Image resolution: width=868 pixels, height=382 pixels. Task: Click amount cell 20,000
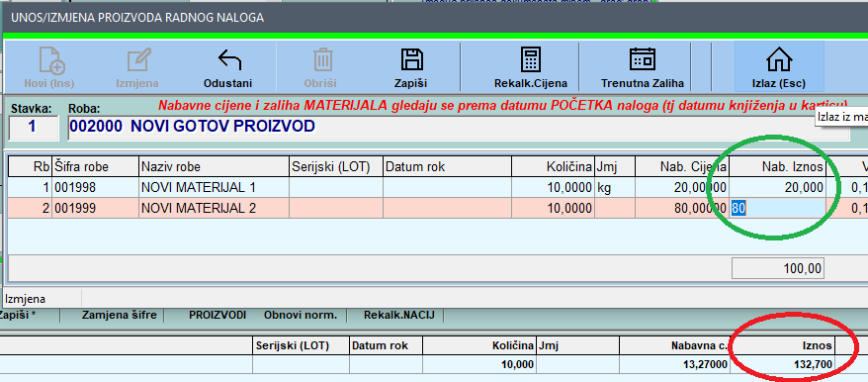pyautogui.click(x=778, y=187)
